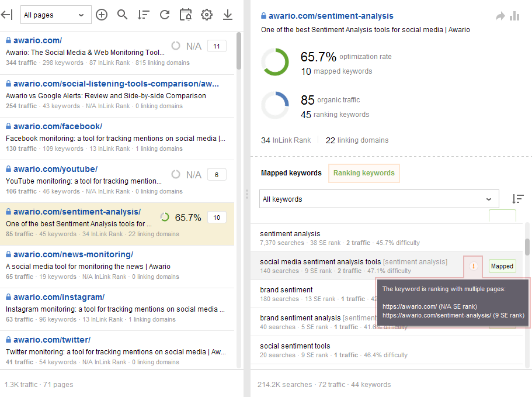Click the sort pages icon in toolbar
Screen dimensions: 532x397
(x=144, y=15)
